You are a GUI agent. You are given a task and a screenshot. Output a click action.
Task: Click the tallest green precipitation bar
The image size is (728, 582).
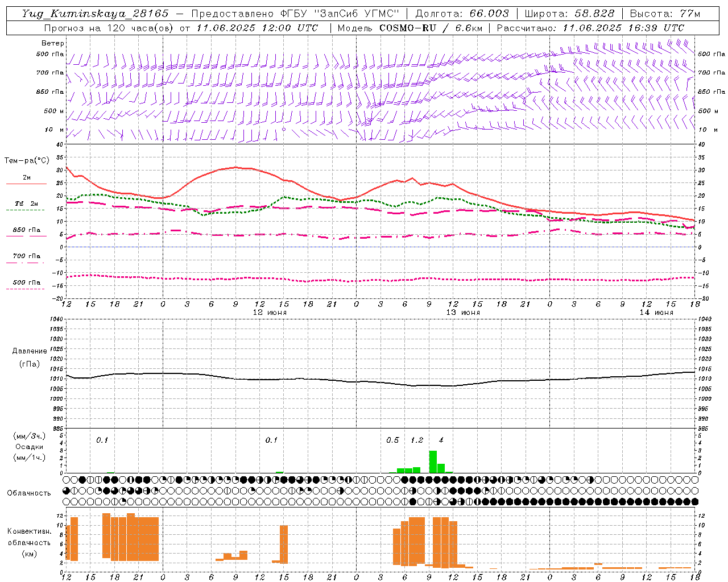[x=433, y=462]
